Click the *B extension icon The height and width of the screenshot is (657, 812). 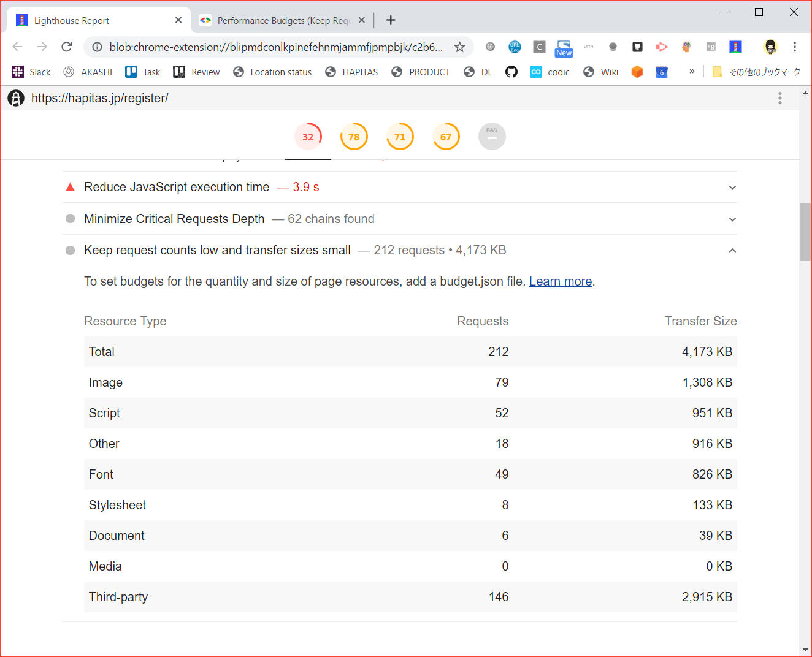tap(711, 47)
